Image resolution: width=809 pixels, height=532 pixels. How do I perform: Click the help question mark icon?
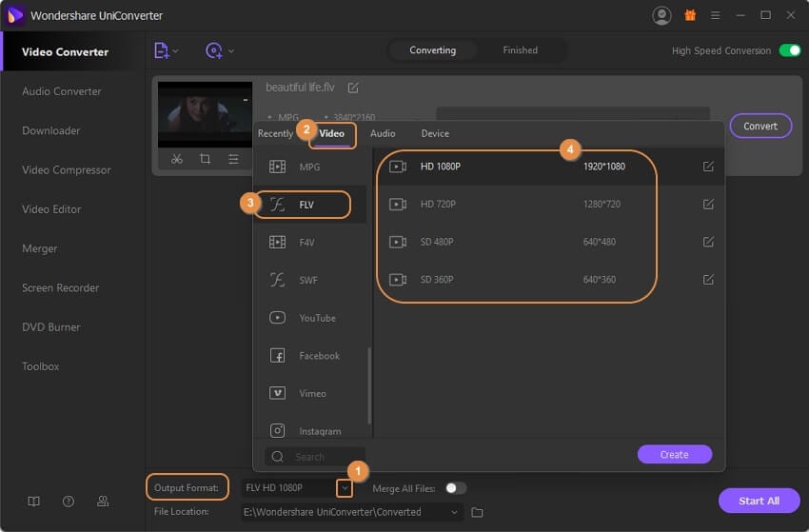point(69,502)
